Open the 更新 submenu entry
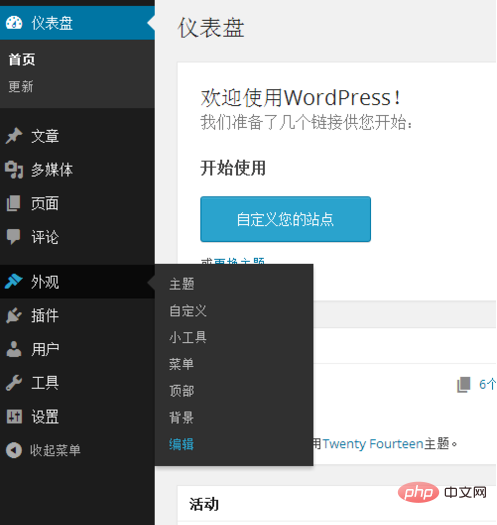This screenshot has height=525, width=497. coord(21,87)
